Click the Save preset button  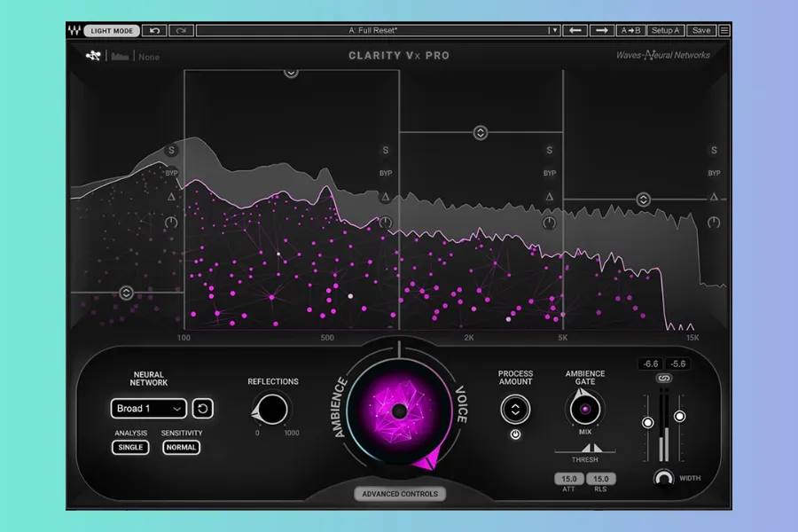[701, 30]
